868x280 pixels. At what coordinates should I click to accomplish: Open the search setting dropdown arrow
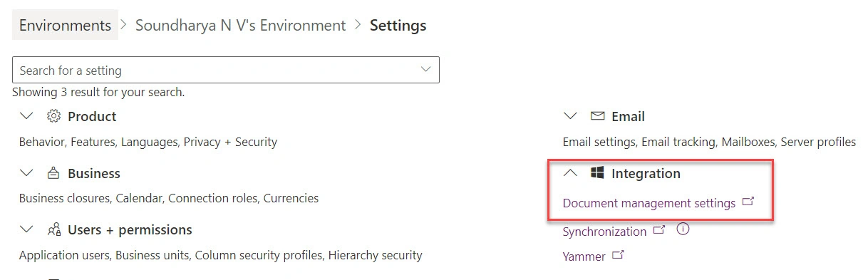426,69
